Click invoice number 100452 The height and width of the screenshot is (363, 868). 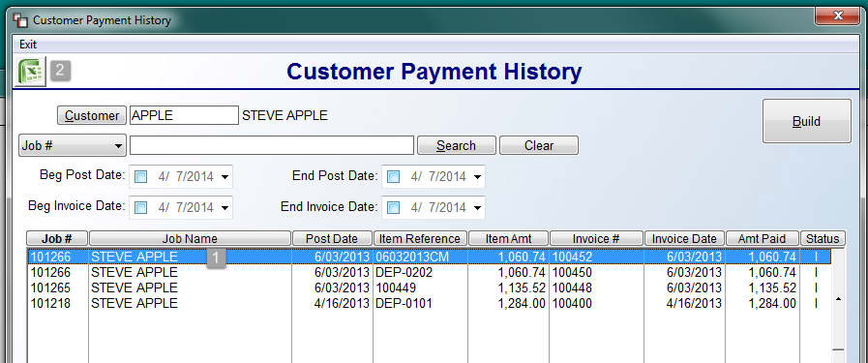pyautogui.click(x=572, y=257)
